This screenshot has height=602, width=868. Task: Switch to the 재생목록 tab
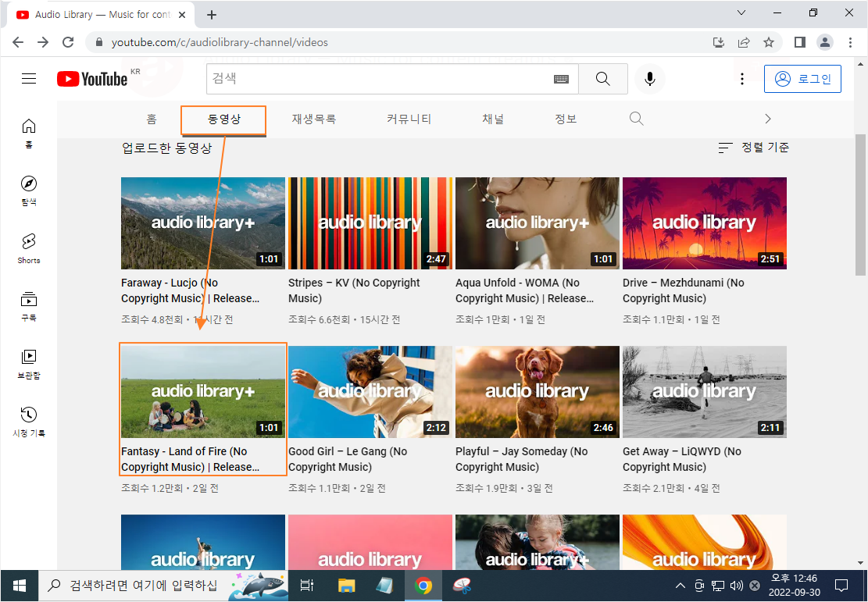(x=314, y=119)
